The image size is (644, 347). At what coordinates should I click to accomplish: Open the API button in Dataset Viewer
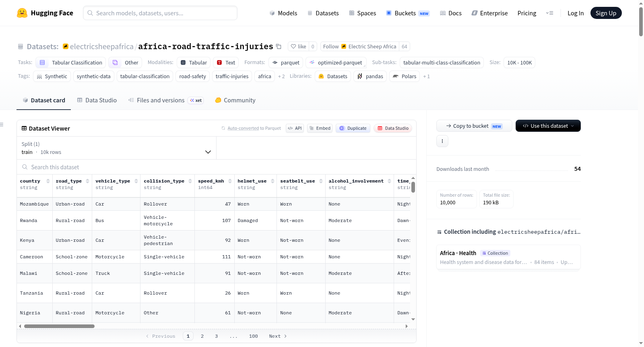coord(295,128)
